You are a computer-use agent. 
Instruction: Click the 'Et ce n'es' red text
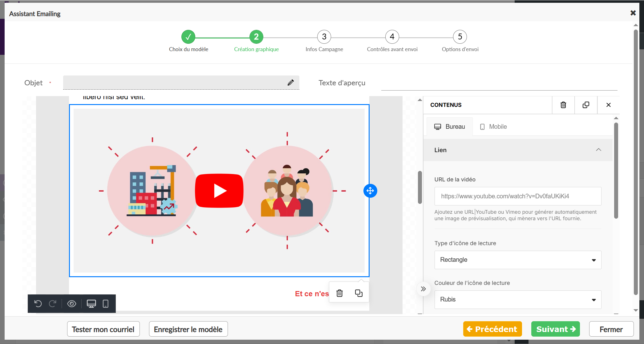(x=312, y=294)
